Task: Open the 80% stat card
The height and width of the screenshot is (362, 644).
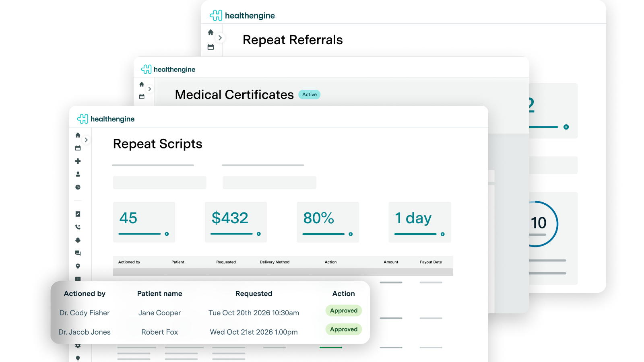Action: point(328,222)
